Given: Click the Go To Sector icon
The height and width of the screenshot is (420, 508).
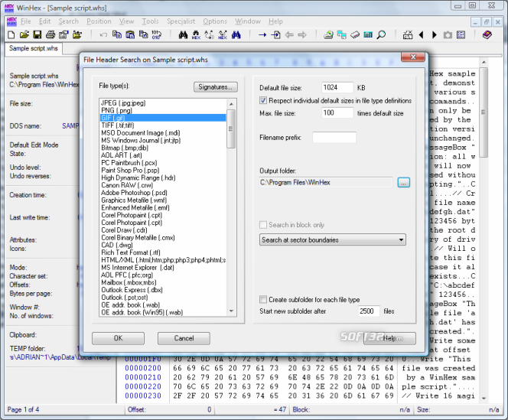Looking at the screenshot, I should coord(275,34).
